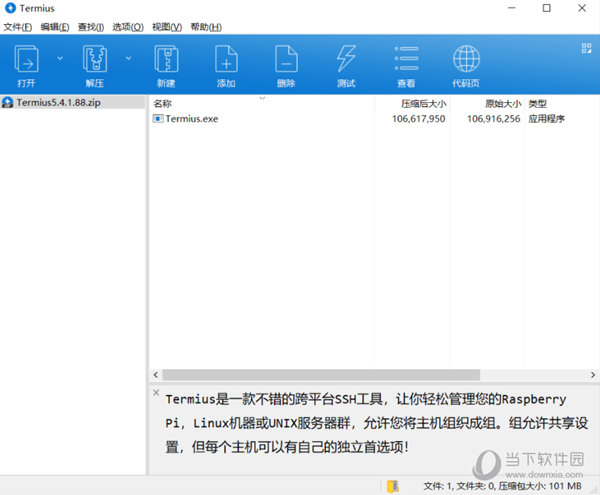Expand the dropdown arrow next to 解压

(129, 58)
